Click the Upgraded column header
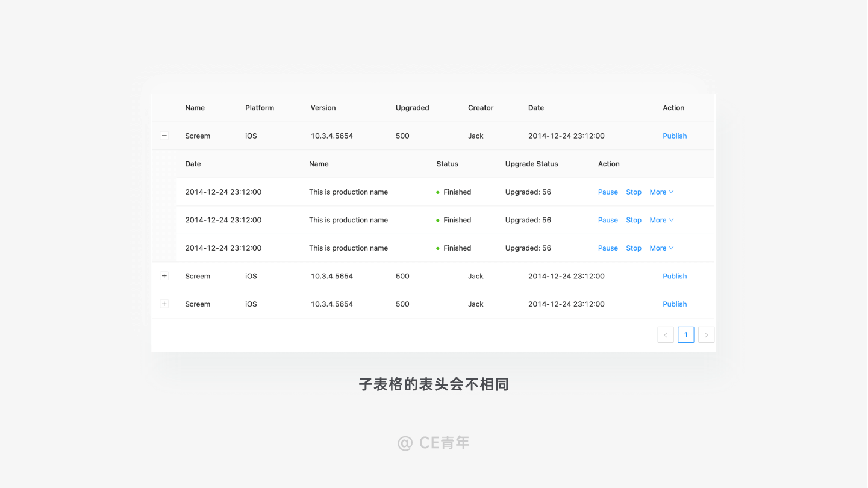Viewport: 868px width, 488px height. [413, 108]
